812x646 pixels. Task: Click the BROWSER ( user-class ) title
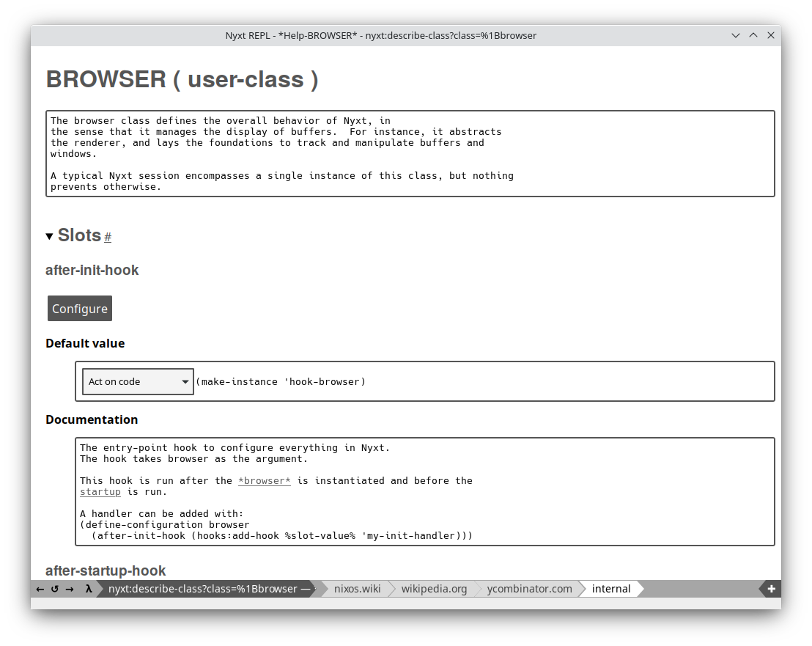(x=182, y=80)
